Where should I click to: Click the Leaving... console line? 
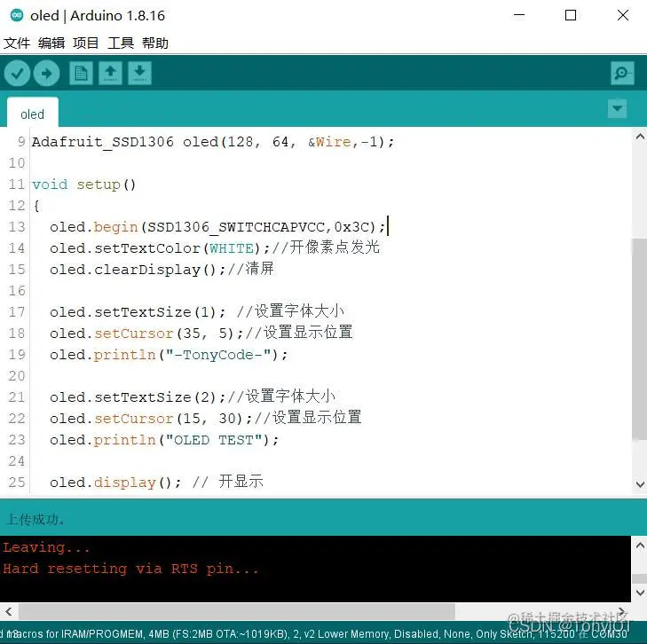tap(46, 547)
